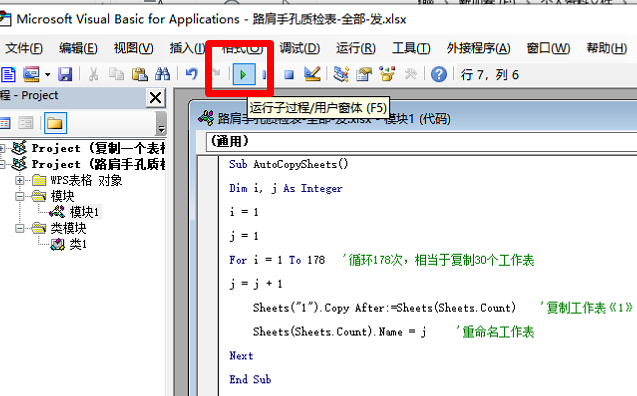The height and width of the screenshot is (396, 637).
Task: Open the 工具(T) menu
Action: click(x=411, y=48)
